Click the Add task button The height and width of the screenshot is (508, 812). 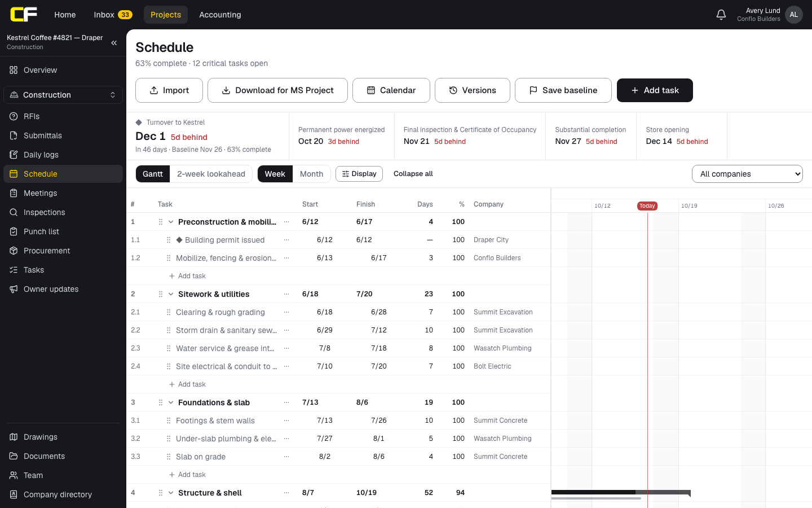[655, 90]
